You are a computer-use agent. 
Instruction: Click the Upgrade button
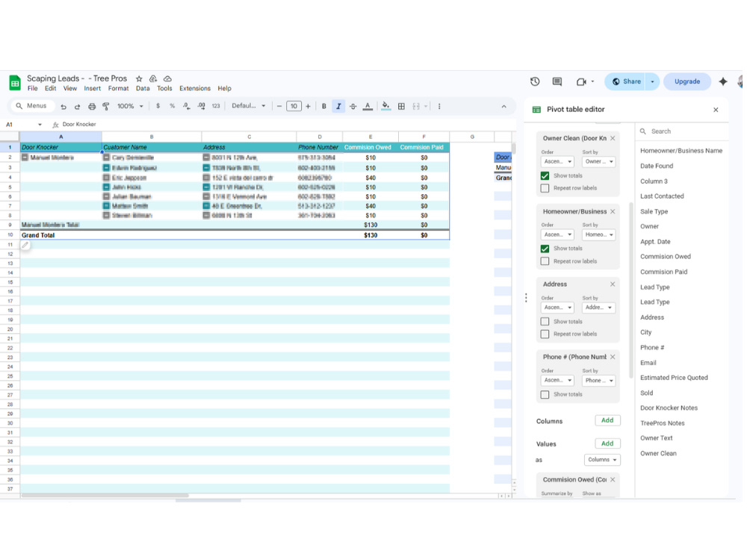pos(687,81)
